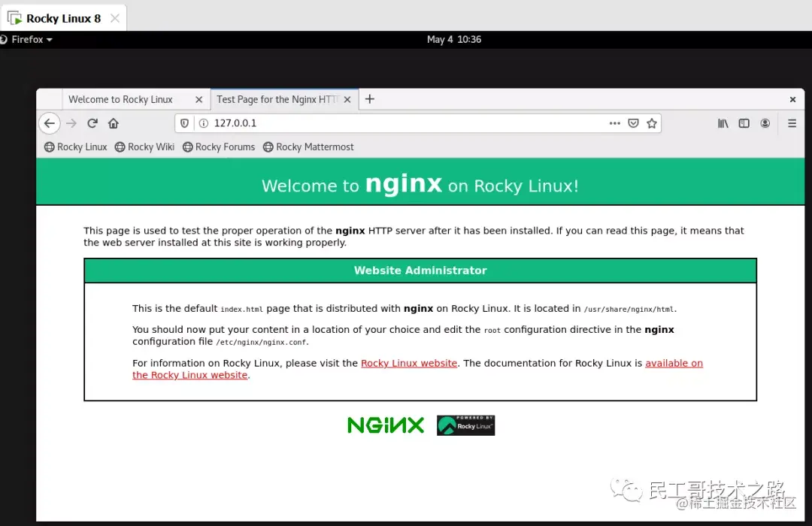Expand the page actions three-dot menu
The height and width of the screenshot is (526, 812).
point(615,123)
